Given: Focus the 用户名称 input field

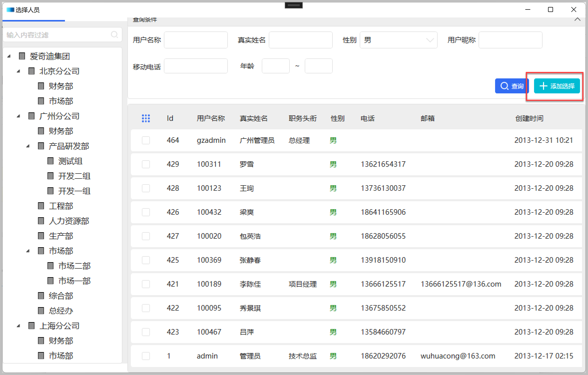Looking at the screenshot, I should pyautogui.click(x=196, y=40).
